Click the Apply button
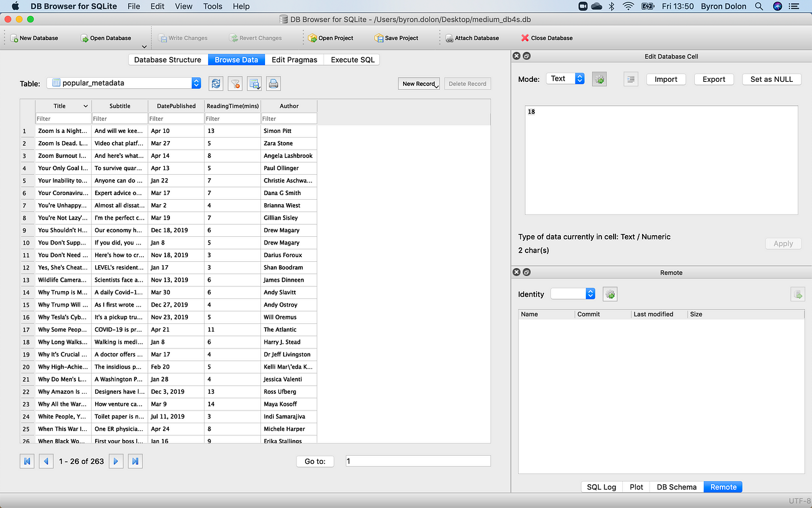The image size is (812, 508). coord(783,244)
